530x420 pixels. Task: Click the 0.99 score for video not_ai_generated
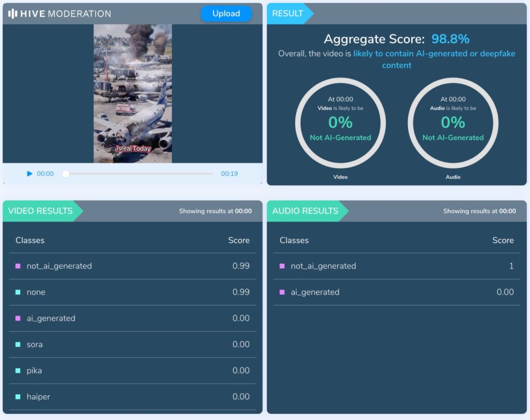(x=241, y=266)
